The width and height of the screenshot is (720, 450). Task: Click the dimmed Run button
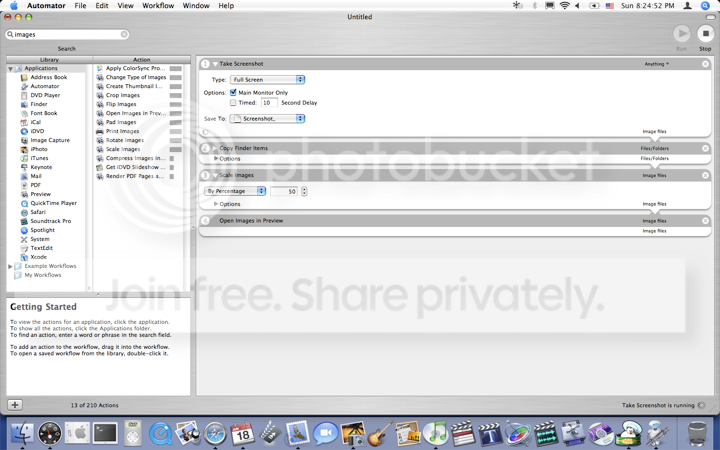pyautogui.click(x=681, y=34)
